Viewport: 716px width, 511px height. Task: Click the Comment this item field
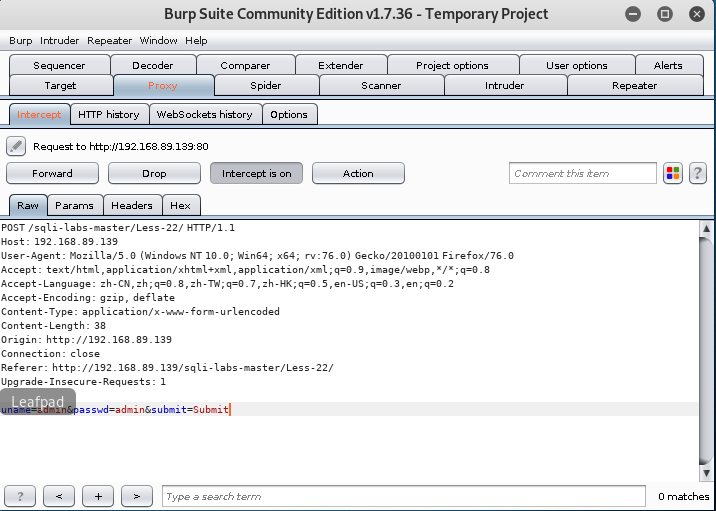coord(583,174)
